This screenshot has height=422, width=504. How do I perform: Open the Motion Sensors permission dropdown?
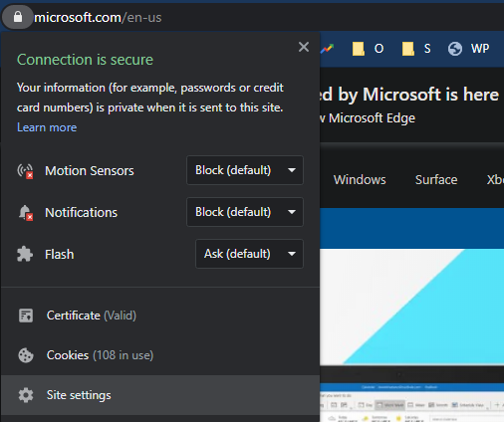pos(245,170)
